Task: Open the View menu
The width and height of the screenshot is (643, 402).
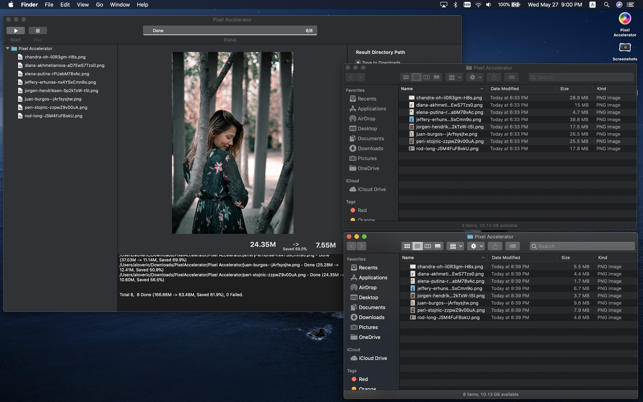Action: click(82, 5)
